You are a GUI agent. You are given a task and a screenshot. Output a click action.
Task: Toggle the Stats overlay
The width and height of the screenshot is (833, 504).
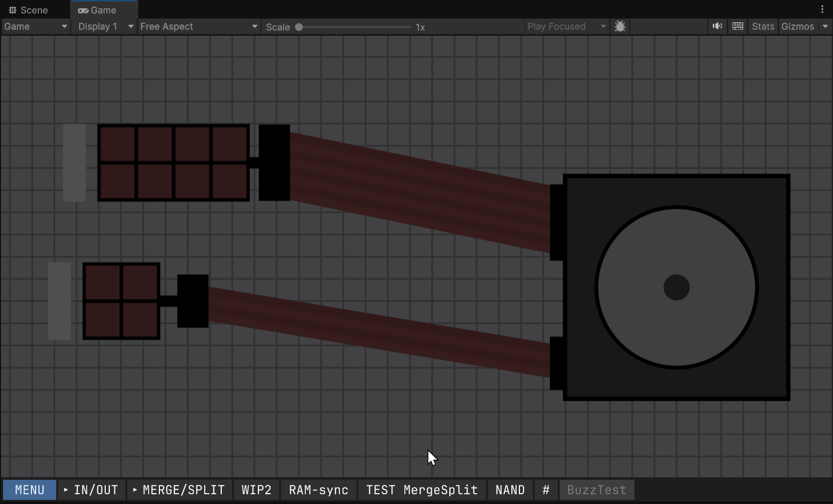tap(763, 26)
